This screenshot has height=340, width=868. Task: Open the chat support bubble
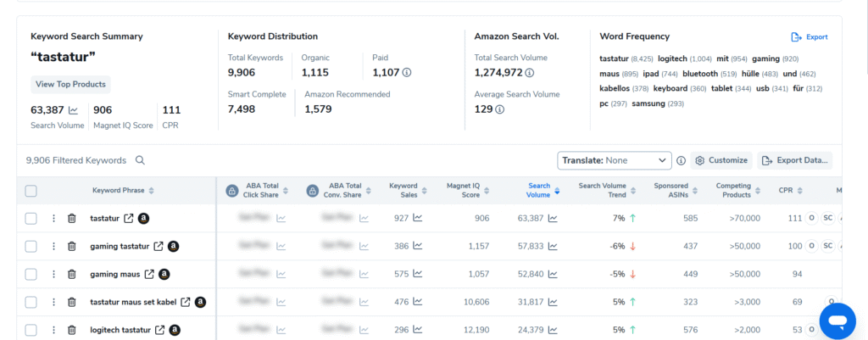837,321
